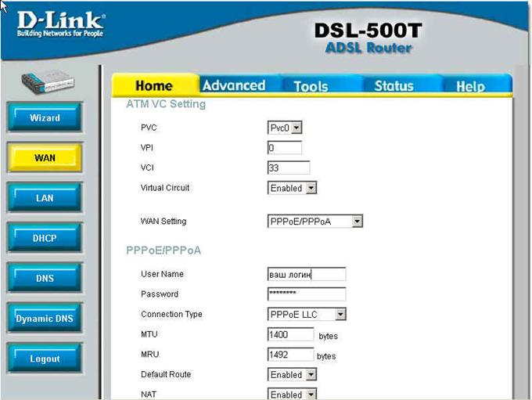Click the MRU field showing 1492

[291, 355]
